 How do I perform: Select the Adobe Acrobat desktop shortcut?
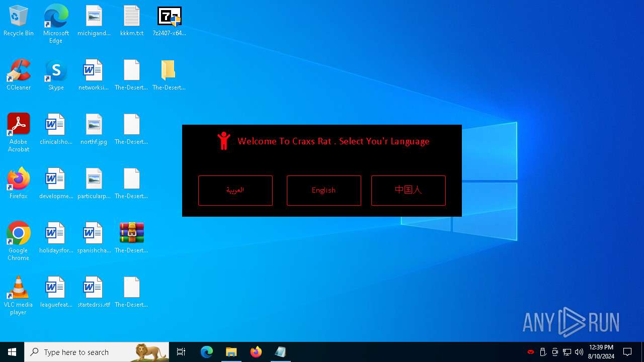tap(19, 133)
